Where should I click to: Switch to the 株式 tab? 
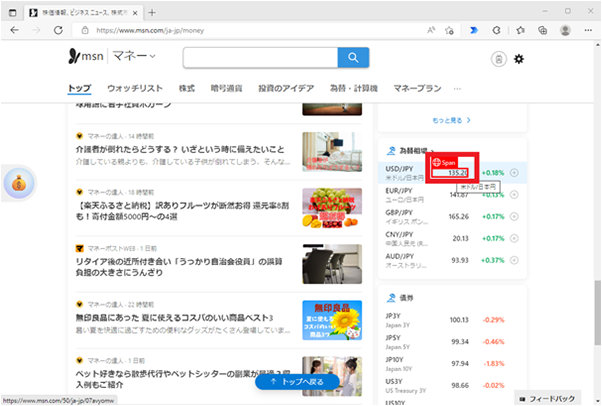point(187,88)
